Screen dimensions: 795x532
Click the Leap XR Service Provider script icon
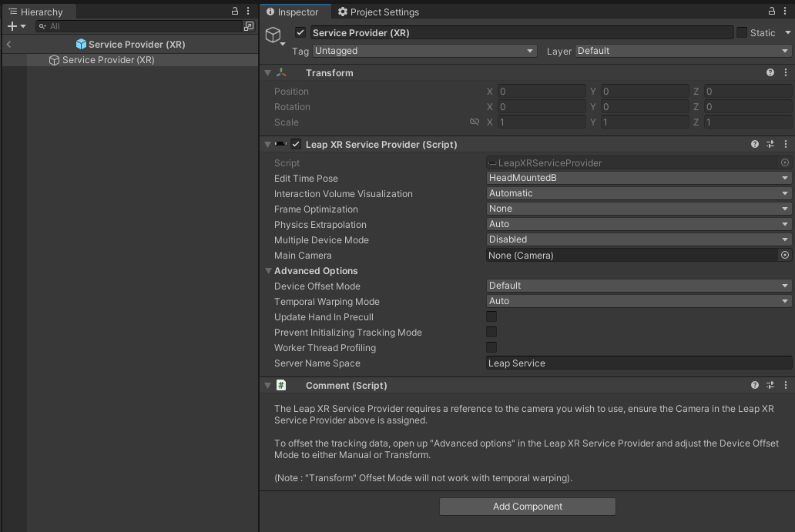point(280,145)
